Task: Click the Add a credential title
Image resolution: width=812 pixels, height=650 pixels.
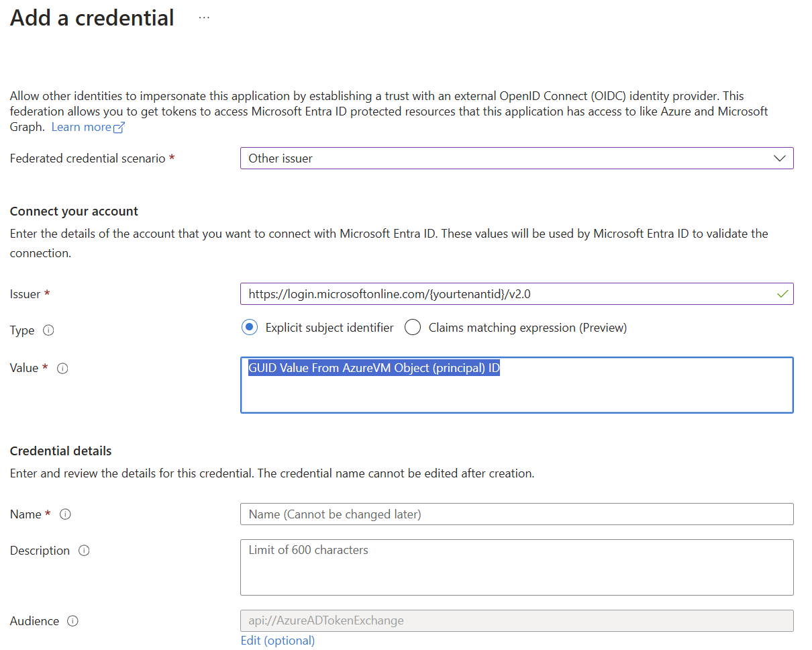Action: pos(92,17)
